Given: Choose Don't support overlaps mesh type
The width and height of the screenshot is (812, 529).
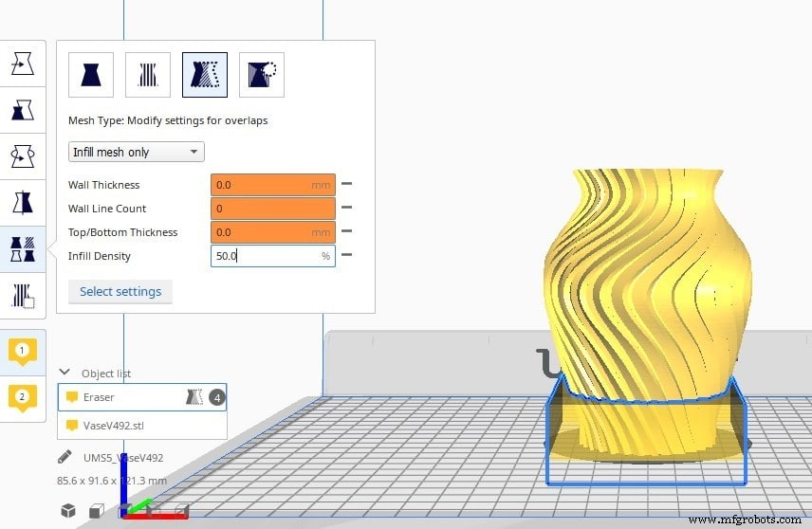Looking at the screenshot, I should [x=262, y=75].
